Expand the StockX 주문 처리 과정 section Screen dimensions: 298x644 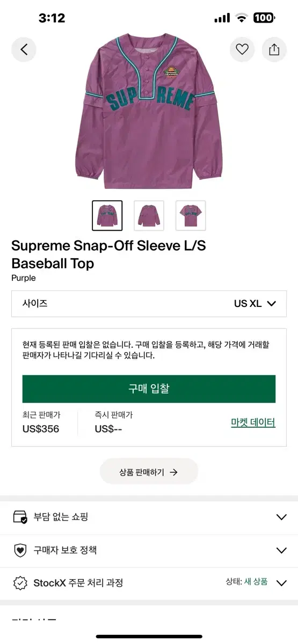[x=149, y=583]
